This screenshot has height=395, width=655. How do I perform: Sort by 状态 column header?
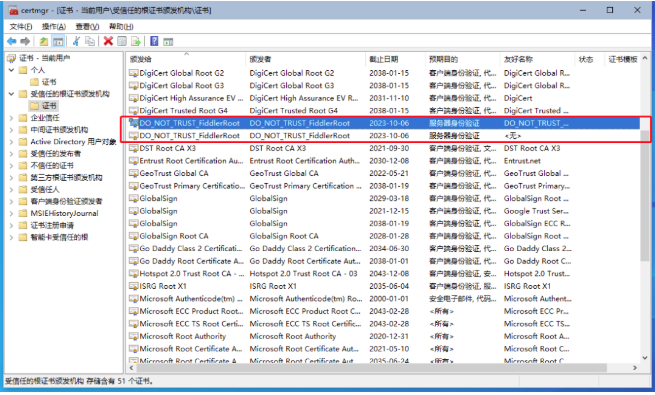click(x=589, y=59)
